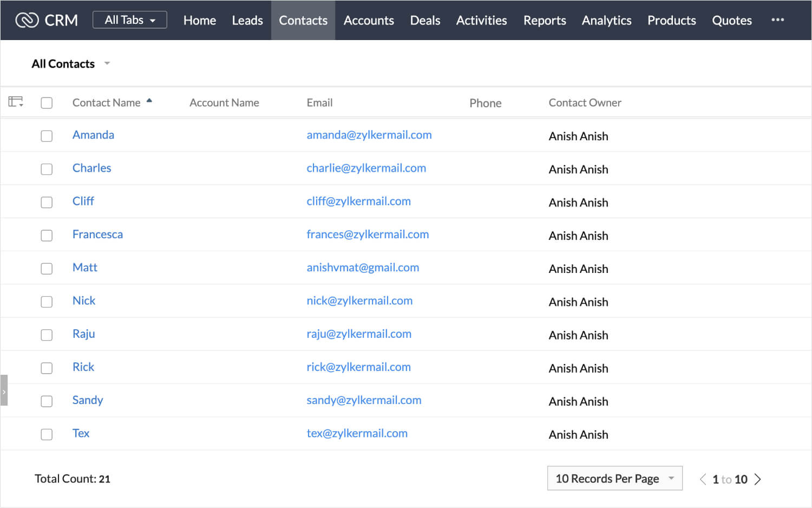Open the column settings table icon

[x=16, y=102]
